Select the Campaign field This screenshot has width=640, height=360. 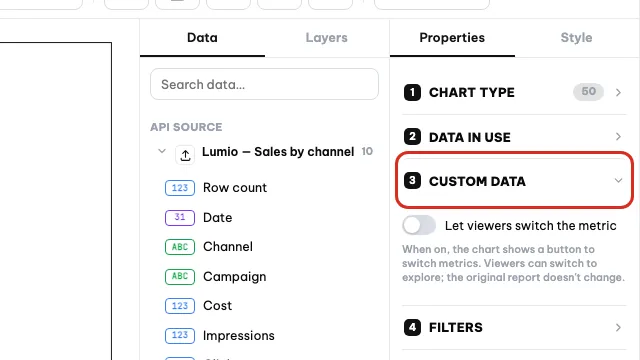[234, 277]
